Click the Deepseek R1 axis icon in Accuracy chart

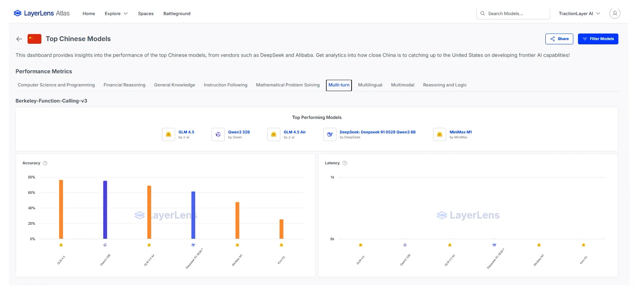pyautogui.click(x=193, y=245)
